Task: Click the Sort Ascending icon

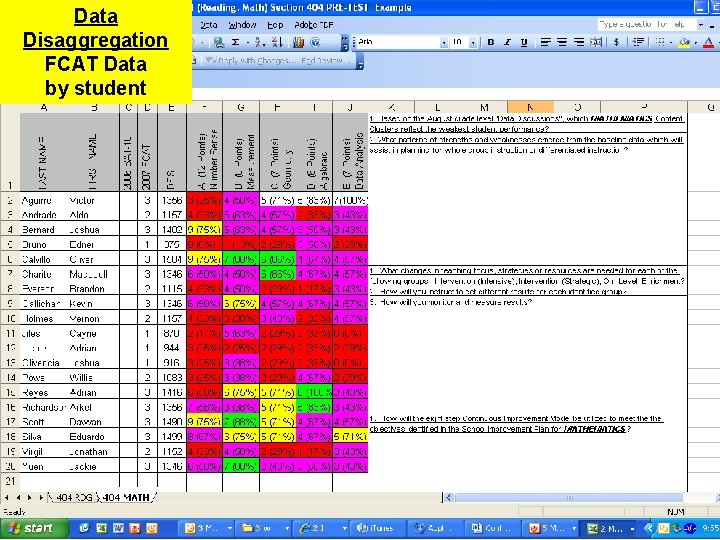Action: (260, 42)
